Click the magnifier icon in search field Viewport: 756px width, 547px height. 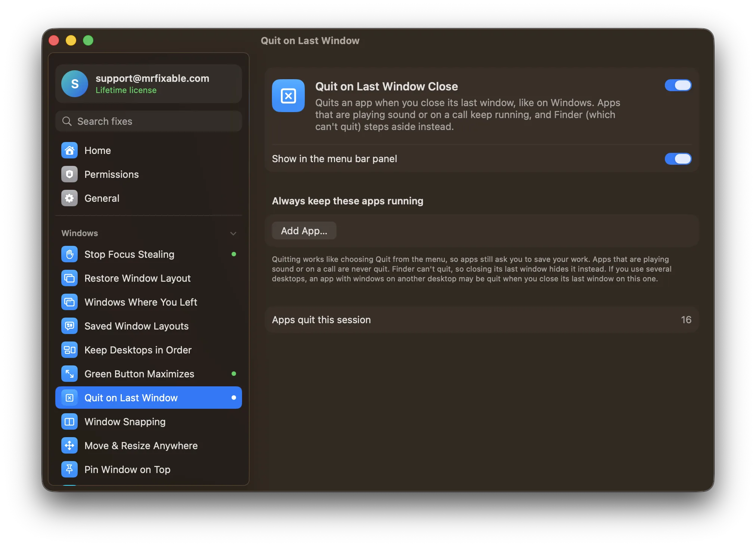(67, 121)
